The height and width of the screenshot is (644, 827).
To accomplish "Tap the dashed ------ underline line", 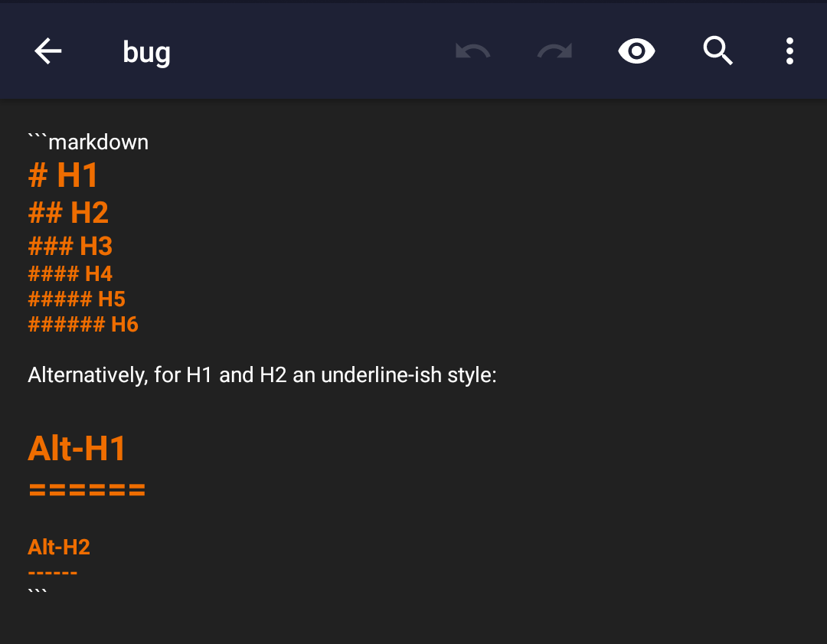I will 52,571.
